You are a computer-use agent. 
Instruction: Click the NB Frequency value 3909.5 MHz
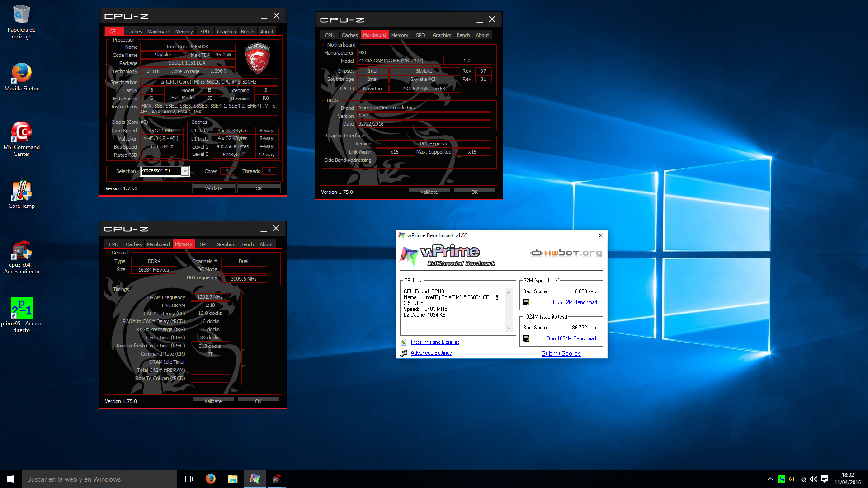pos(244,279)
